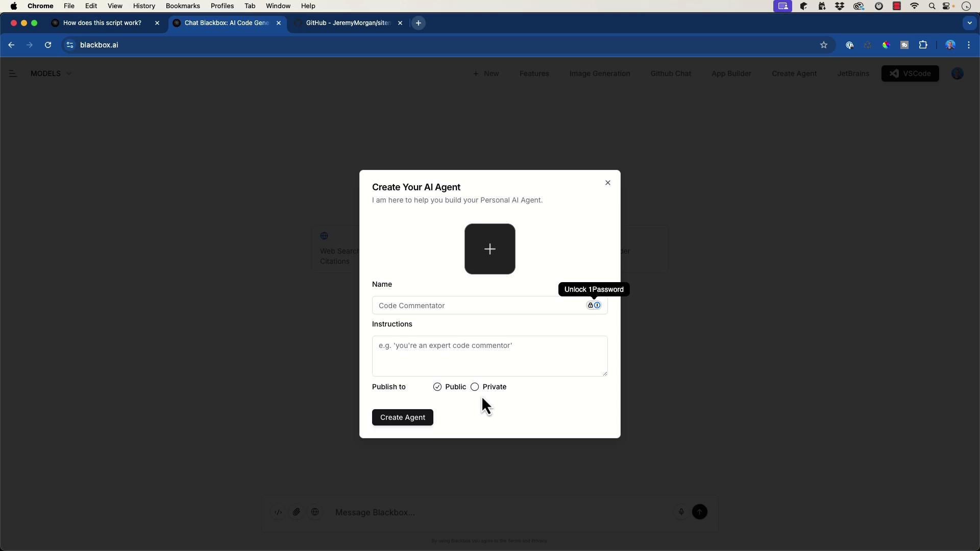
Task: Switch to the GitHub JeremyMorgan tab
Action: click(348, 23)
